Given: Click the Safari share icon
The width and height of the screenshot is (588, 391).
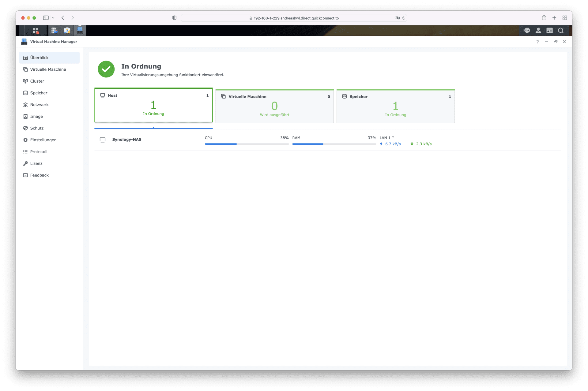Looking at the screenshot, I should pyautogui.click(x=544, y=18).
